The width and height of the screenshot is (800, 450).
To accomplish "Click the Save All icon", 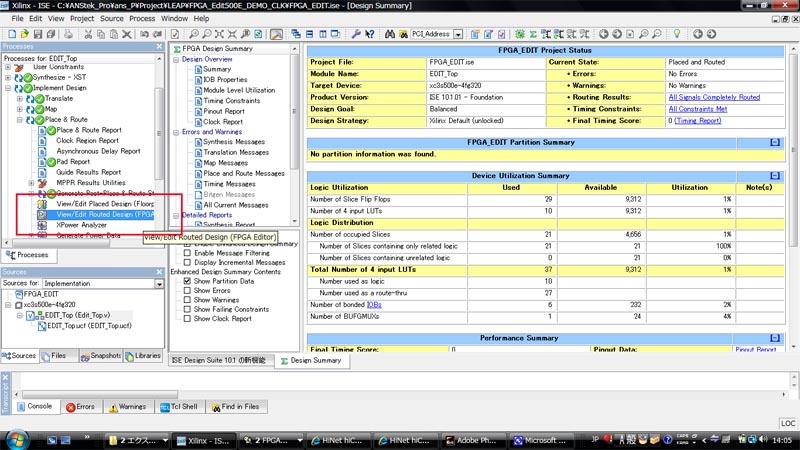I will (x=51, y=34).
